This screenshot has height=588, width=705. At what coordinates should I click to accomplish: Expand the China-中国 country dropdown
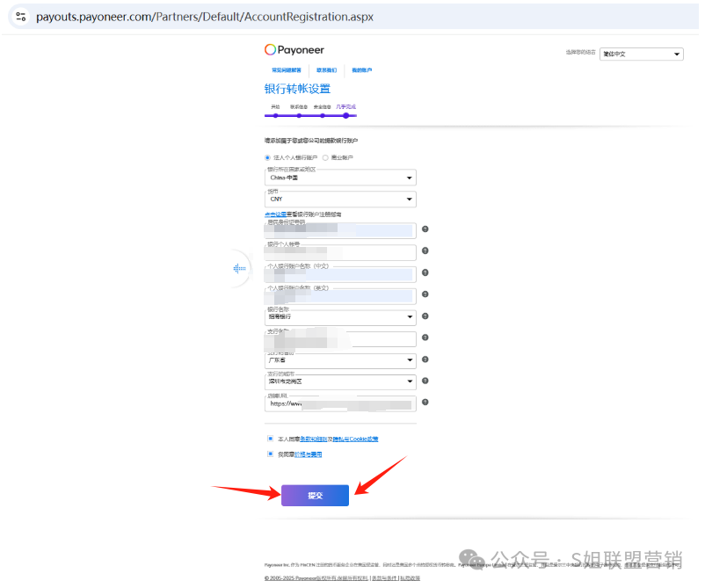click(x=340, y=178)
